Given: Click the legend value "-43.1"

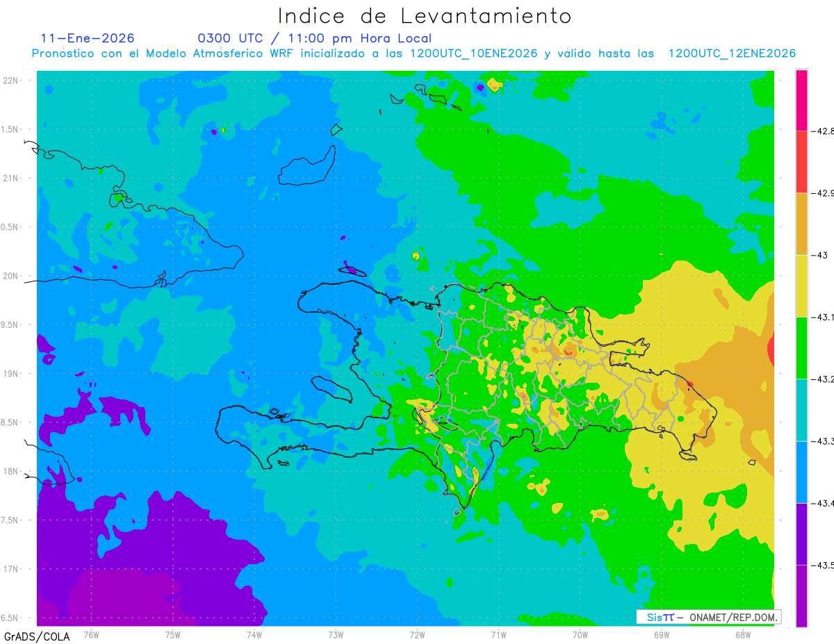Looking at the screenshot, I should (823, 317).
